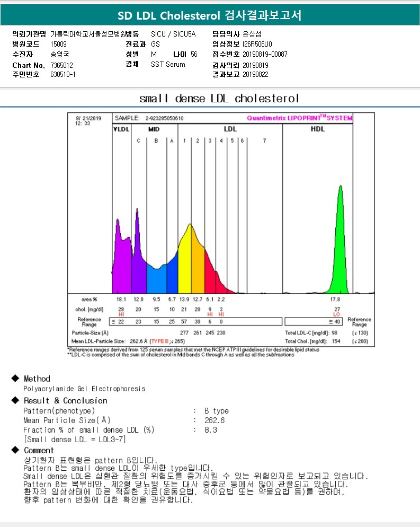Click Total LDL-C value '98'
Viewport: 420px width, 527px height.
pyautogui.click(x=334, y=333)
